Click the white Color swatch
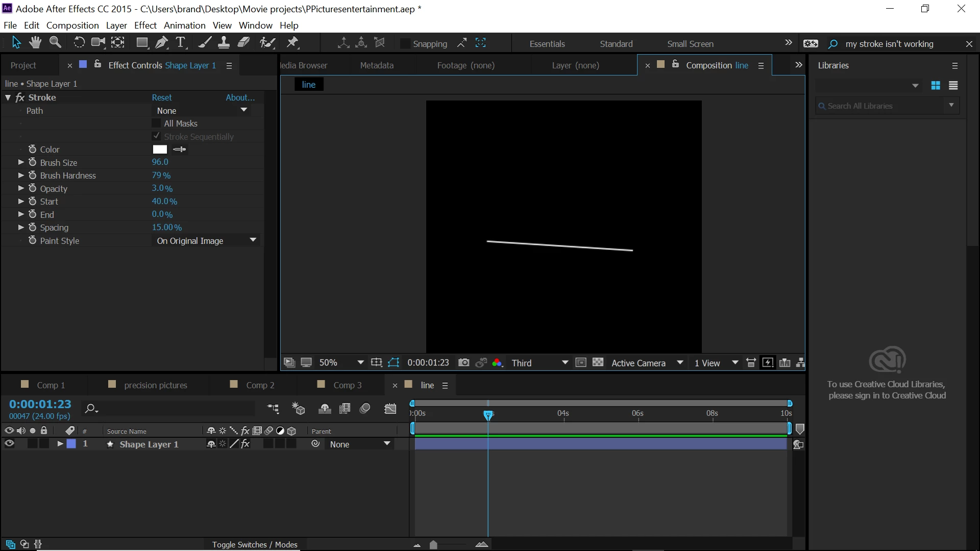980x551 pixels. (x=160, y=149)
